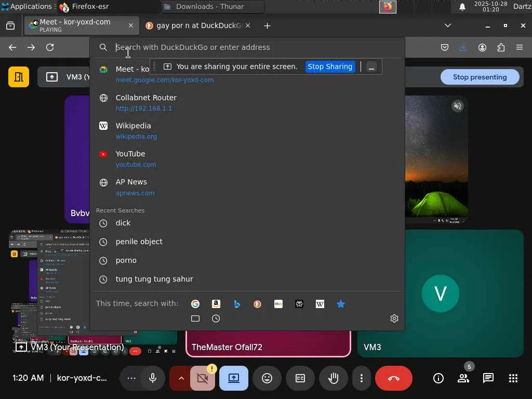Screen dimensions: 532x399
Task: Expand camera options chevron
Action: point(181,378)
